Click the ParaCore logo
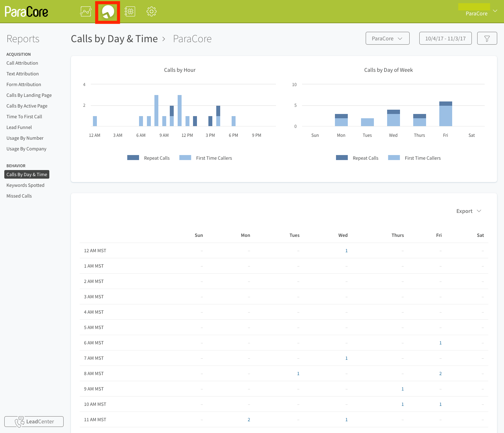The image size is (504, 433). (26, 12)
